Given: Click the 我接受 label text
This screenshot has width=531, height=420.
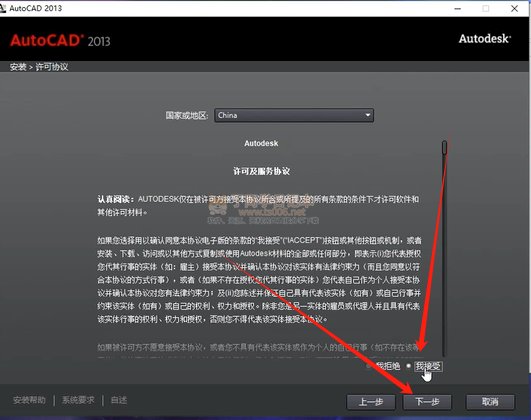Looking at the screenshot, I should coord(428,366).
